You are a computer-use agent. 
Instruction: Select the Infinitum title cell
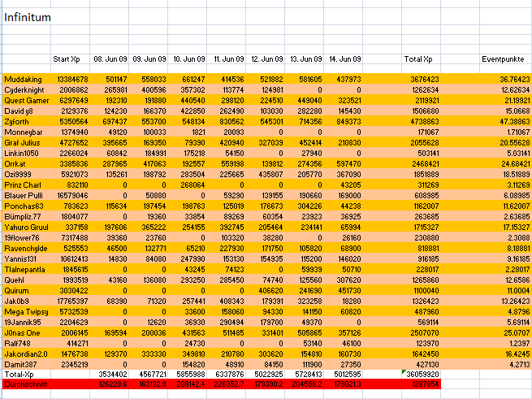point(27,16)
